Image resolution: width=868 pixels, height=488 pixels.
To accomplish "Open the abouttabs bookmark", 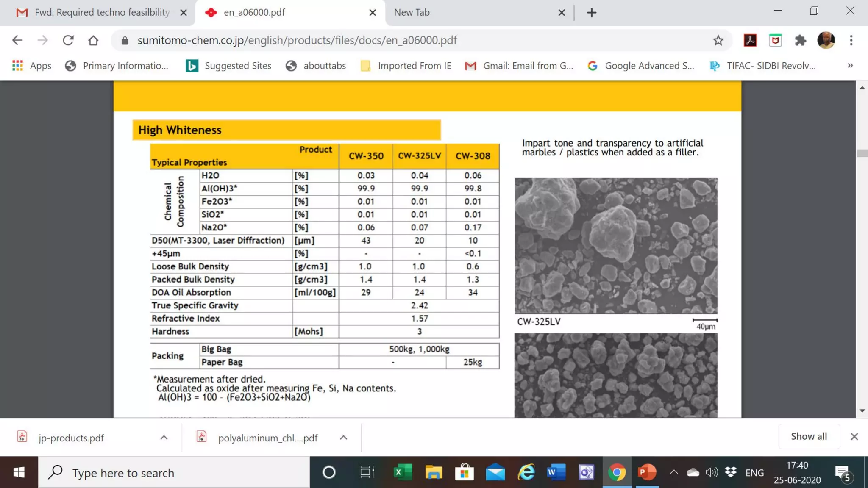I will (x=316, y=66).
